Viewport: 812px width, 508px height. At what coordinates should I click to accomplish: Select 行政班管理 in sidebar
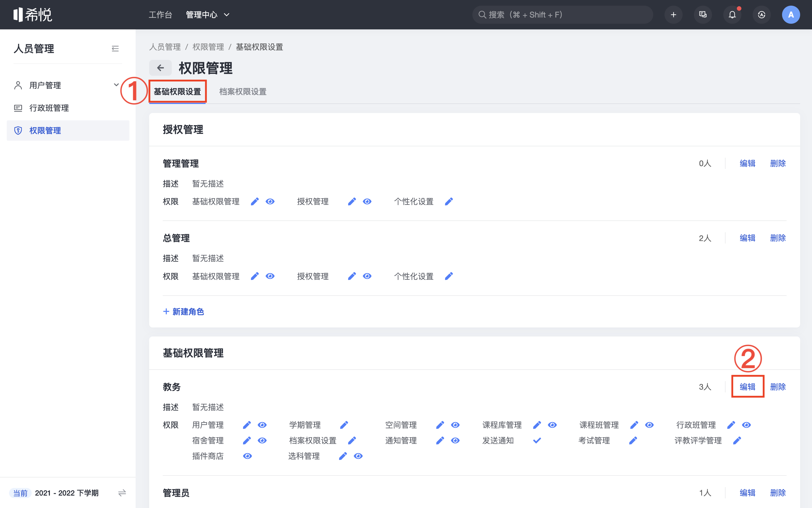(68, 108)
